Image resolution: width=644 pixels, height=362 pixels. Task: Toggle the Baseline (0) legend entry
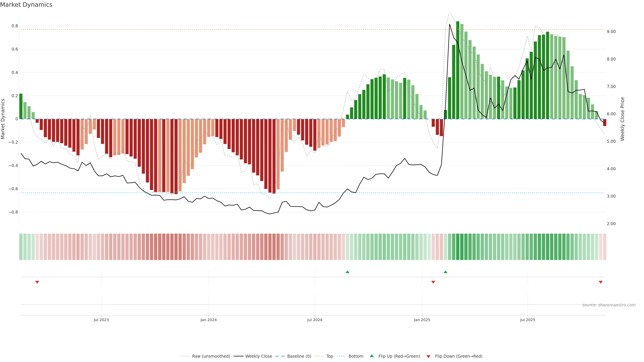tap(299, 356)
